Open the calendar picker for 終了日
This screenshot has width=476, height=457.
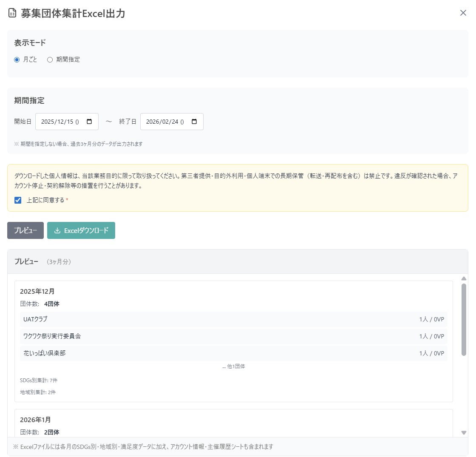pos(194,121)
